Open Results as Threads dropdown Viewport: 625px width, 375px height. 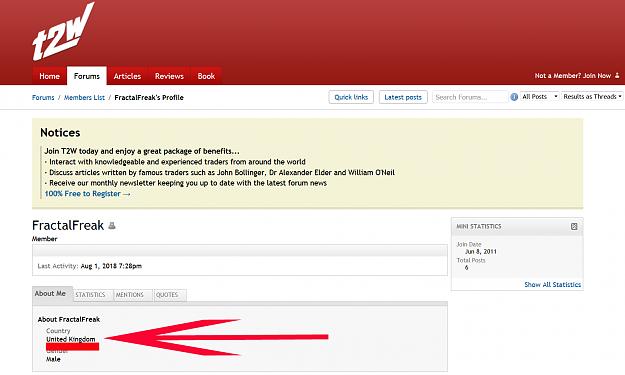592,96
